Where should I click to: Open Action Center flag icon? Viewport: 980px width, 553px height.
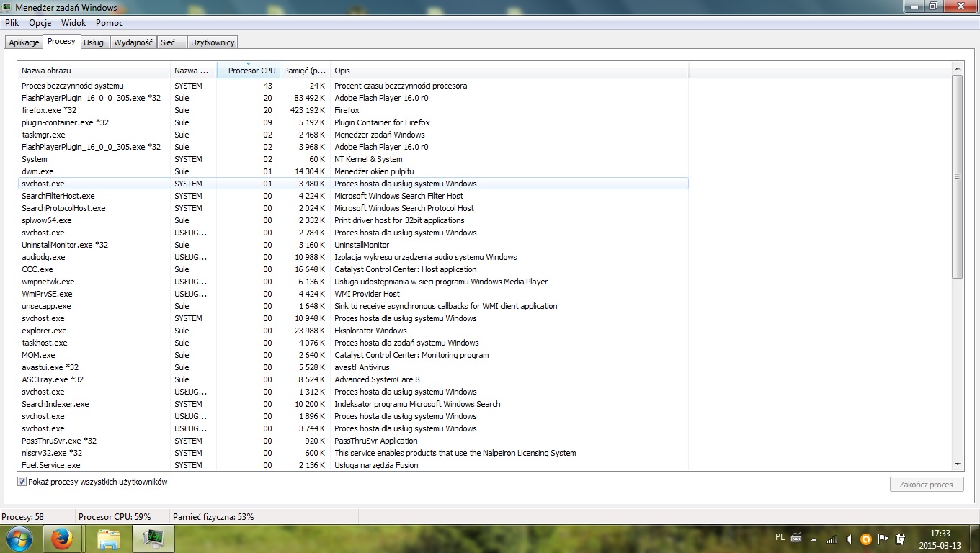coord(883,539)
